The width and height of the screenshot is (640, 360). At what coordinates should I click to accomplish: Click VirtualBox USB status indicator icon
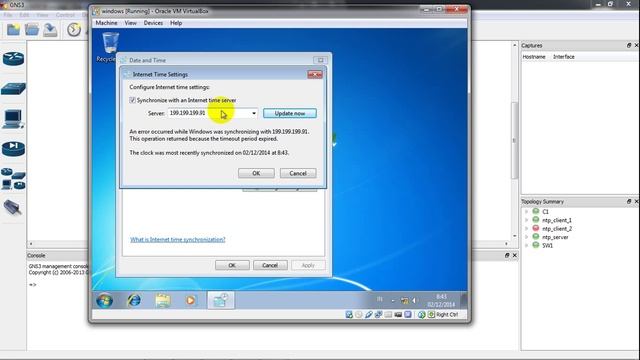pyautogui.click(x=369, y=314)
